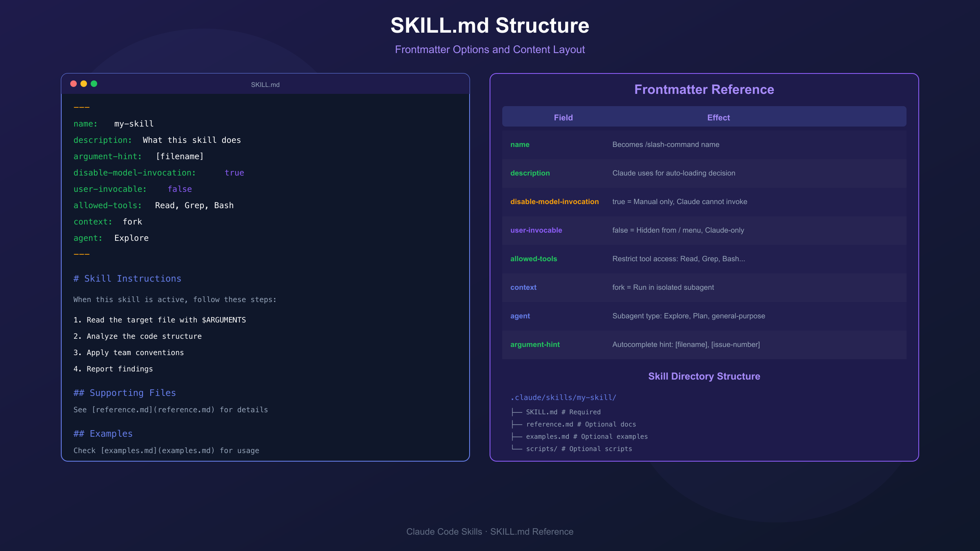Screen dimensions: 980x551
Task: Click the red close traffic light icon
Action: 73,83
